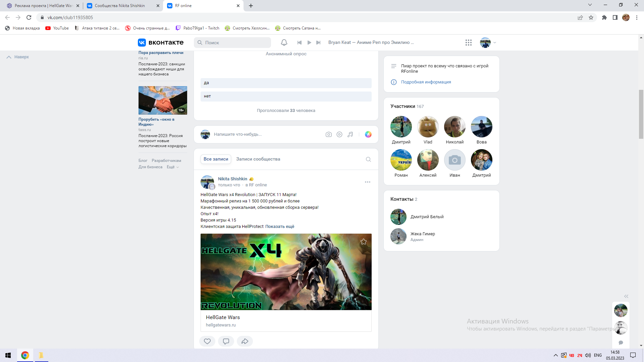This screenshot has height=362, width=644.
Task: Bookmark the HellGate link with star icon
Action: (x=364, y=242)
